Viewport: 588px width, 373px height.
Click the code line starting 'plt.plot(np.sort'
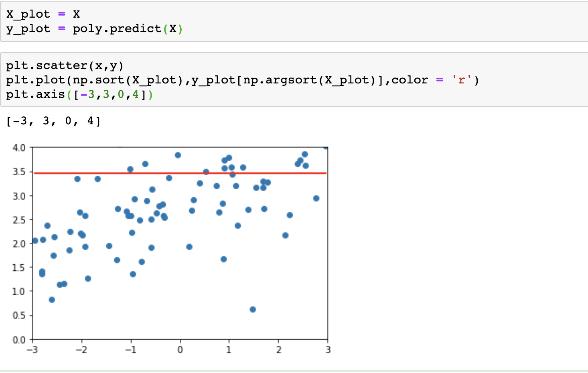pos(243,80)
